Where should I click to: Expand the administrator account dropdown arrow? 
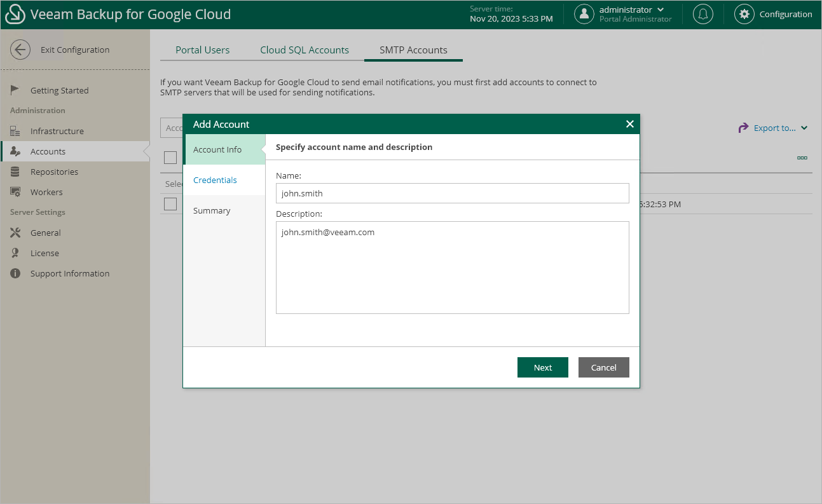point(661,10)
